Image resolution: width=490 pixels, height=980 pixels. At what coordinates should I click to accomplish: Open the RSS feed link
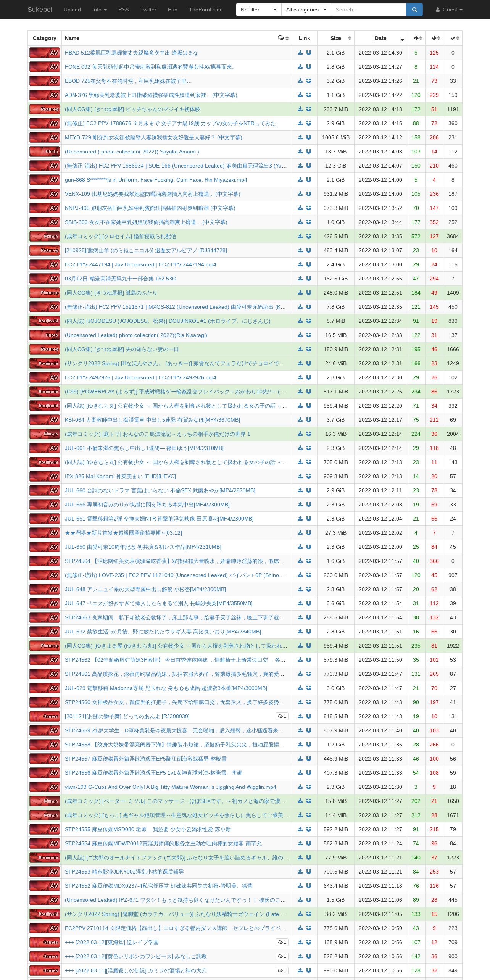tap(124, 10)
